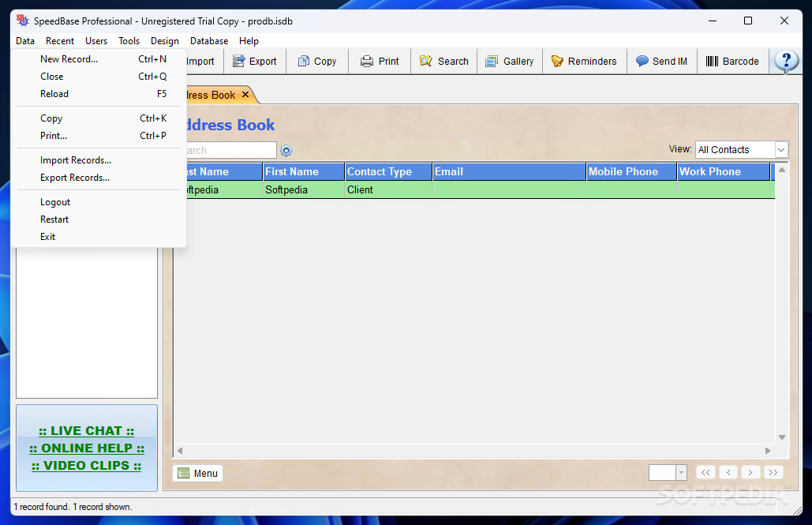The image size is (812, 525).
Task: Click the Data menu bar item
Action: pos(25,41)
